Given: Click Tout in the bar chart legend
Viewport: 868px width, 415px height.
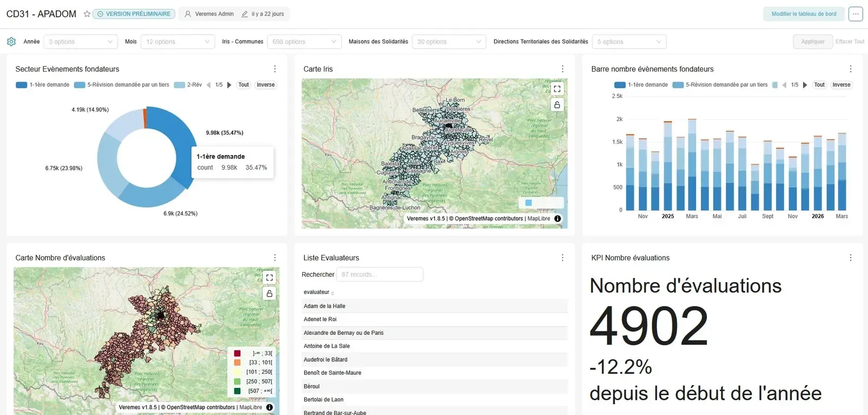Looking at the screenshot, I should coord(819,85).
